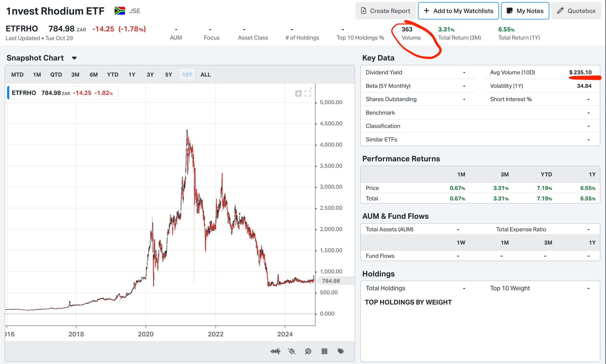This screenshot has height=364, width=606.
Task: Click the ETFRHO blue series color marker
Action: tap(8, 93)
